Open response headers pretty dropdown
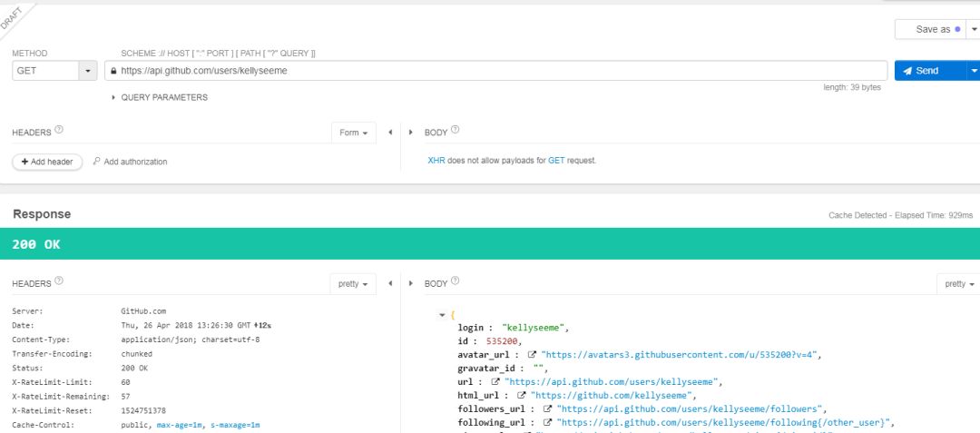 353,283
